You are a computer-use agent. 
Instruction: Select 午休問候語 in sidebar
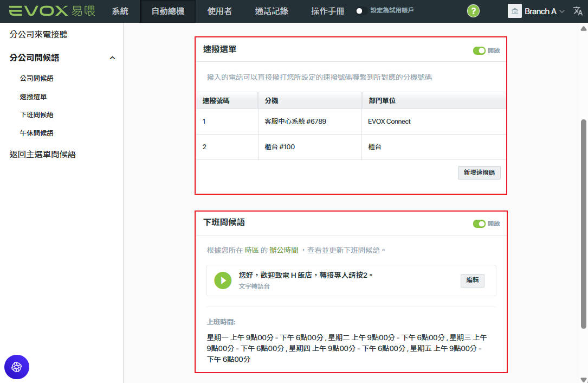37,133
